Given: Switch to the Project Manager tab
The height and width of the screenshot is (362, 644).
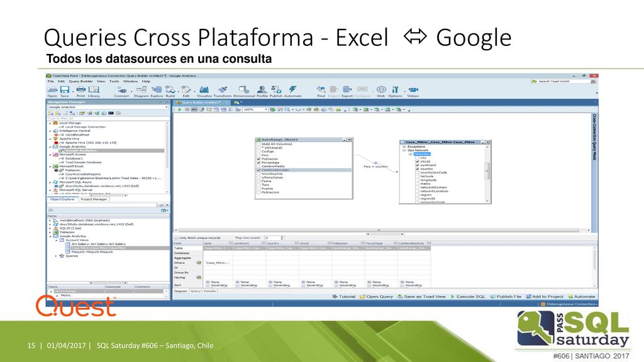Looking at the screenshot, I should [94, 199].
